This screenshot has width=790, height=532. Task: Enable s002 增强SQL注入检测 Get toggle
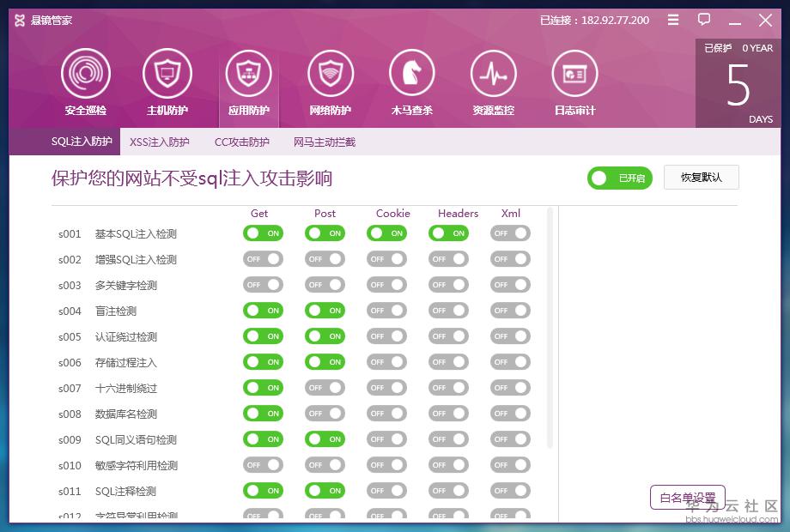[x=263, y=258]
